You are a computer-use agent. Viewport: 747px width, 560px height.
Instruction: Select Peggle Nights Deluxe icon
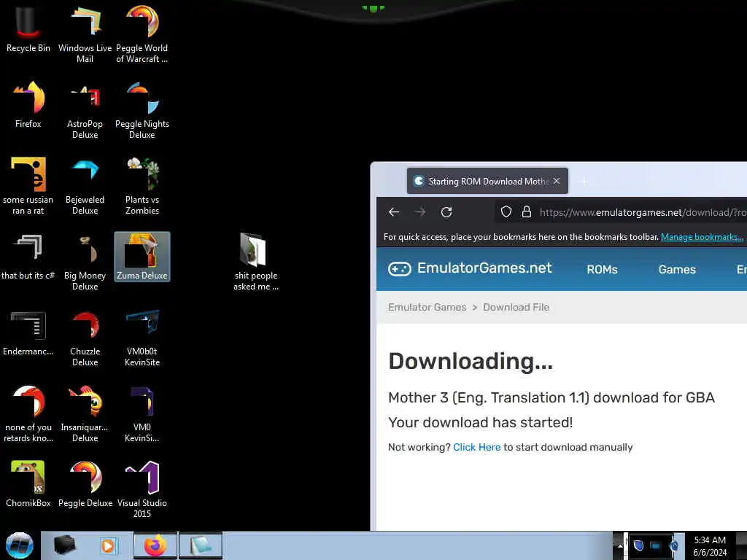pos(142,110)
